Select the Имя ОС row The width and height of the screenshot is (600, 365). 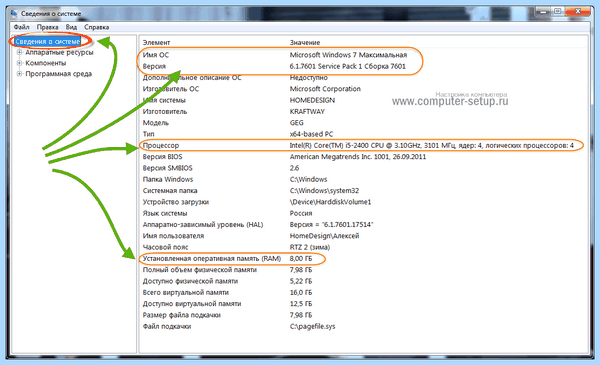point(364,55)
